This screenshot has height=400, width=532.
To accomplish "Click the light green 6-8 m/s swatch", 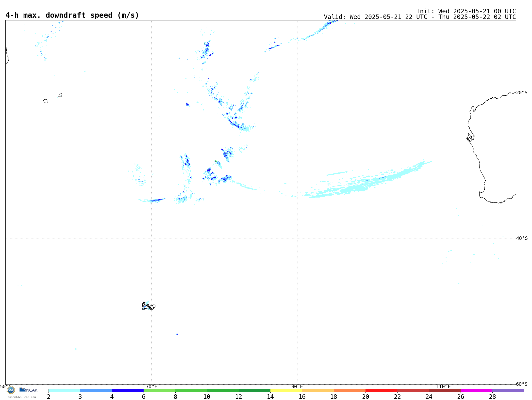I will tap(160, 391).
